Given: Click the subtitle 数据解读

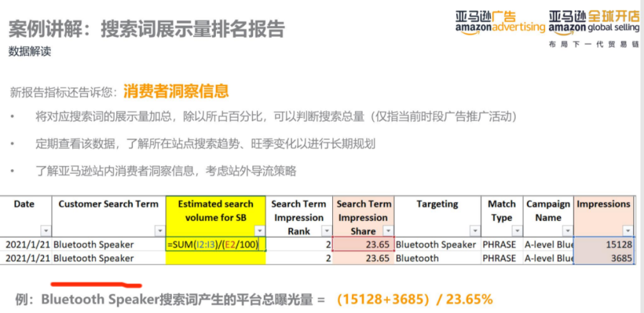Looking at the screenshot, I should (x=29, y=52).
